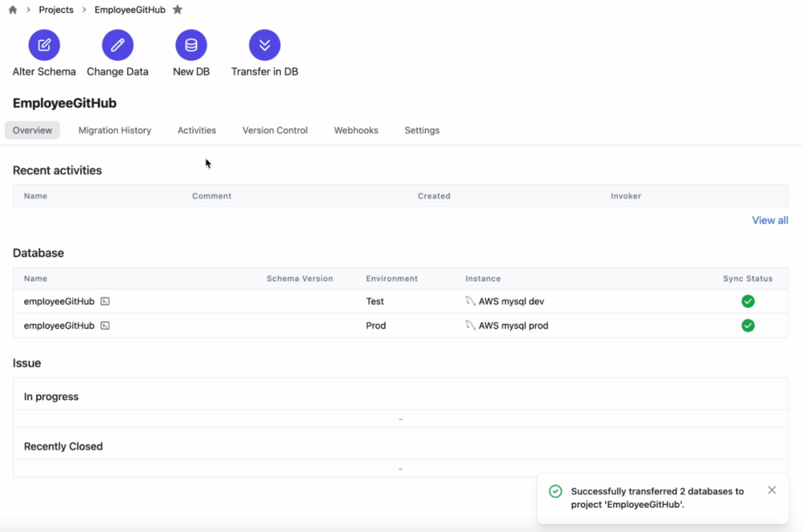Click the Transfer in DB icon

point(264,45)
